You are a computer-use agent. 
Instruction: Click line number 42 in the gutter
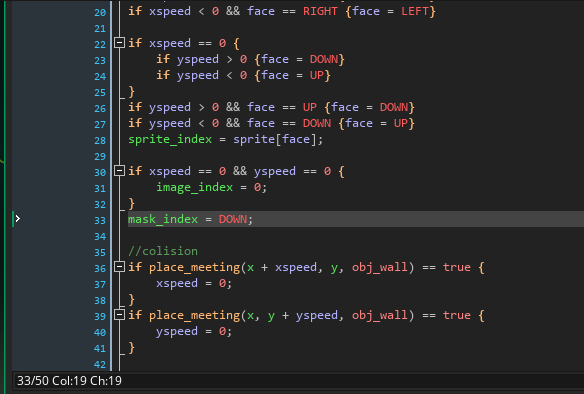[x=100, y=365]
